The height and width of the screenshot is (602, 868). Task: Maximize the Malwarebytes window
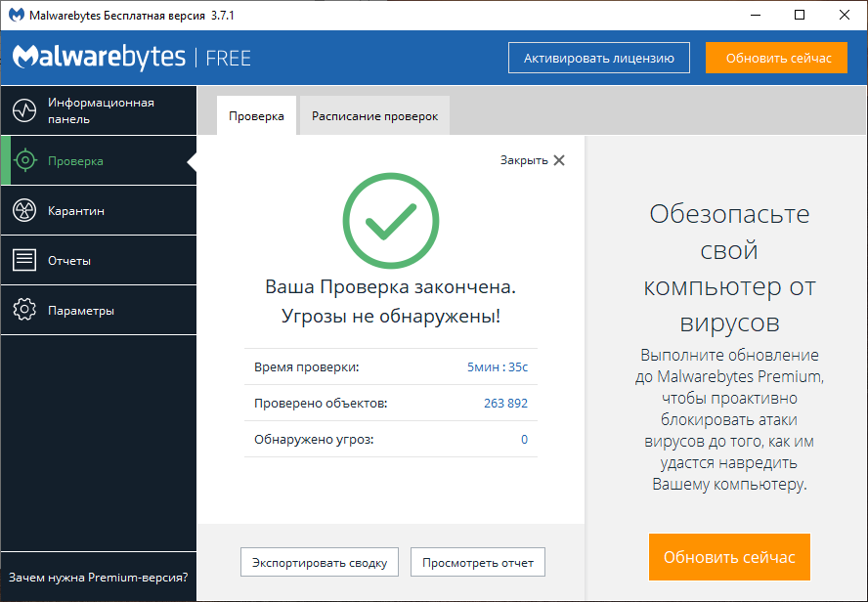pos(800,15)
